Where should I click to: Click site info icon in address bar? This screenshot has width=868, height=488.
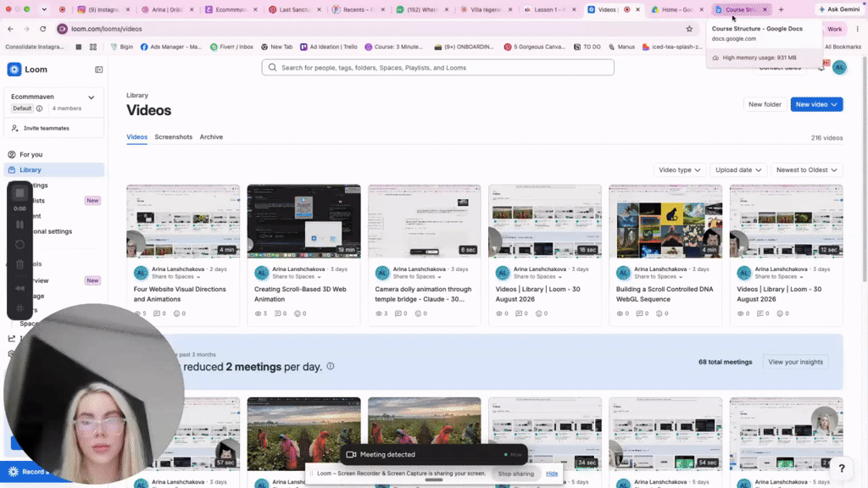click(63, 29)
